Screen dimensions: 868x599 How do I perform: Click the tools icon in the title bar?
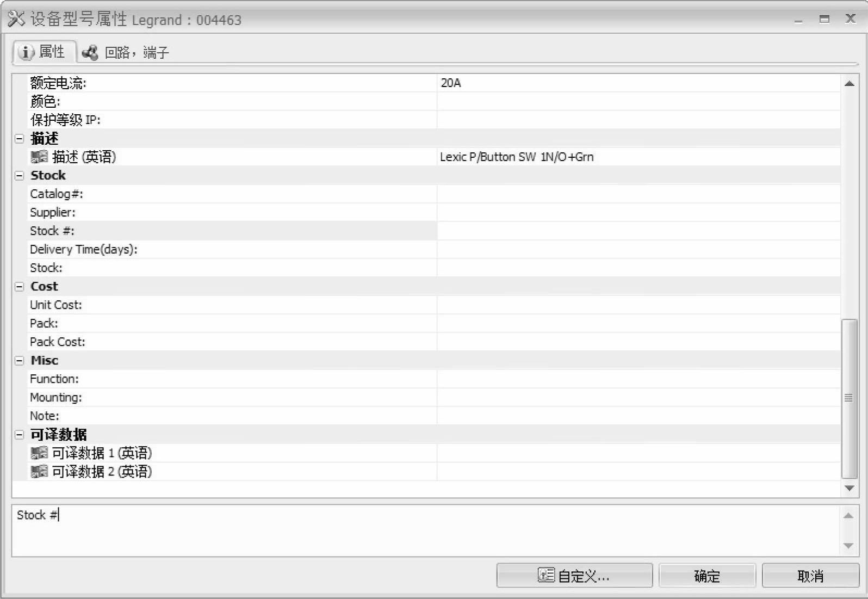click(x=16, y=18)
